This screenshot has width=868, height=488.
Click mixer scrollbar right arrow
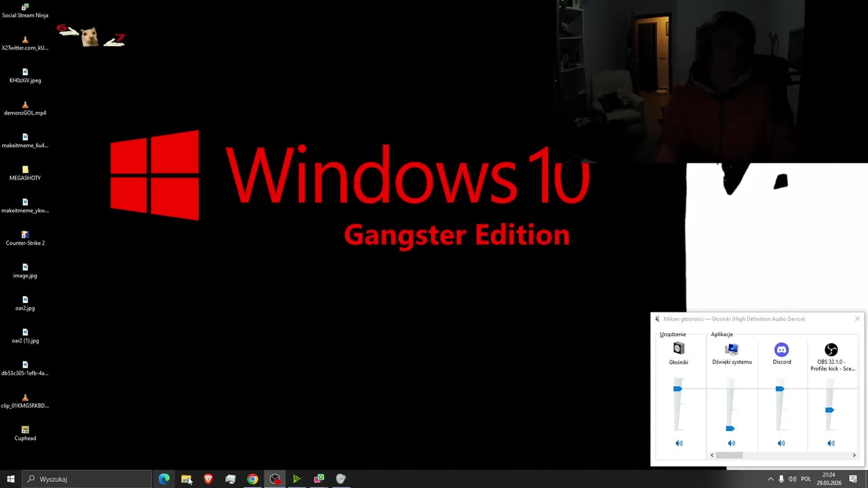pyautogui.click(x=854, y=455)
